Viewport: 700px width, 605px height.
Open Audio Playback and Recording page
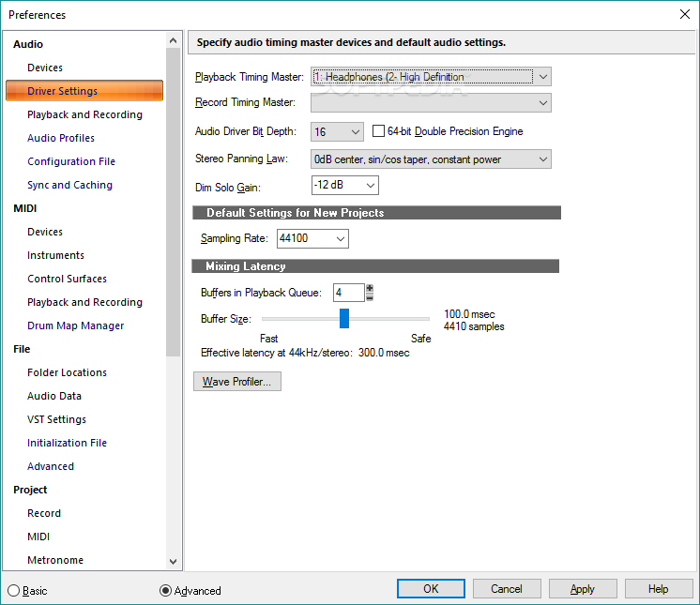(x=84, y=114)
